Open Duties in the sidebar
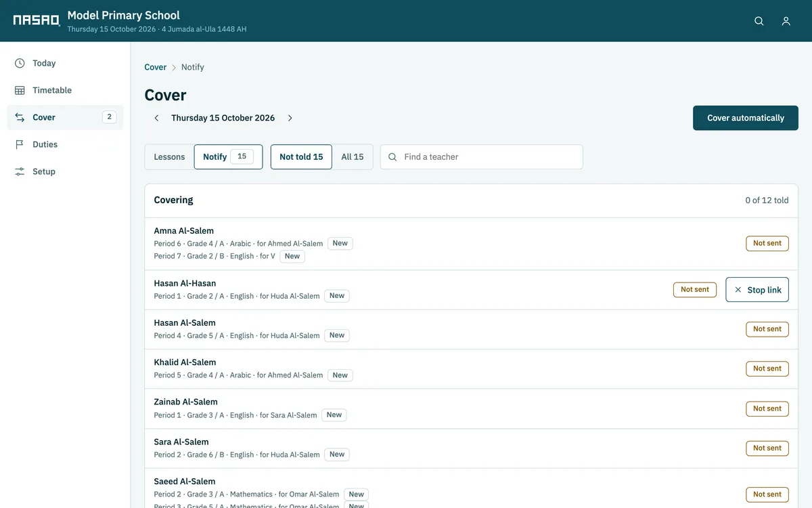Viewport: 812px width, 508px height. coord(65,144)
